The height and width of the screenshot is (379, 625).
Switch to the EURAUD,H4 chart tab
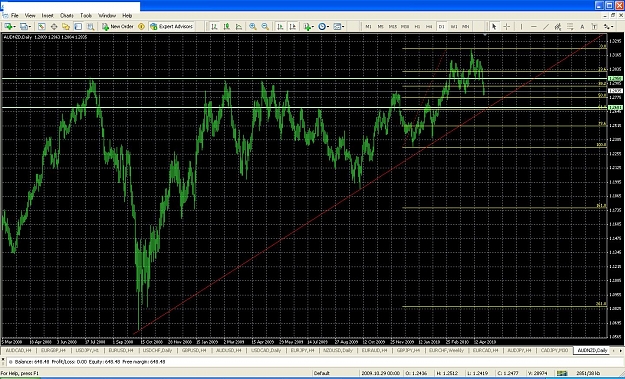[375, 350]
